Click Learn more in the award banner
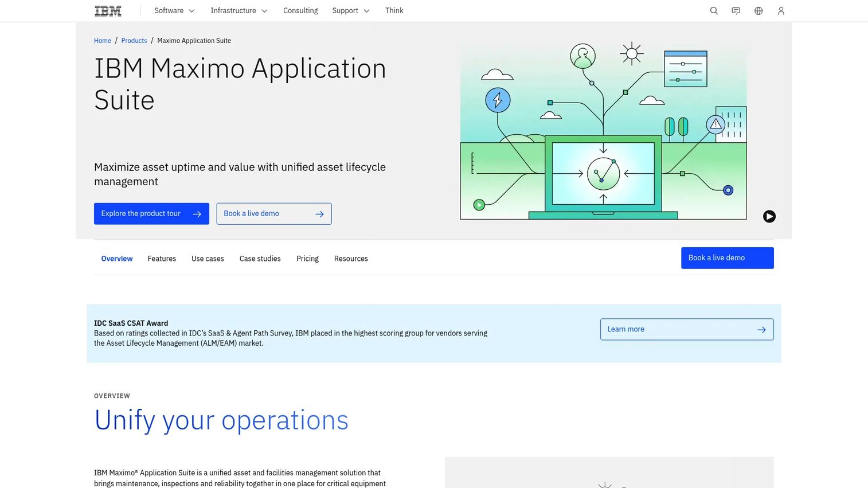The width and height of the screenshot is (868, 488). click(x=687, y=329)
